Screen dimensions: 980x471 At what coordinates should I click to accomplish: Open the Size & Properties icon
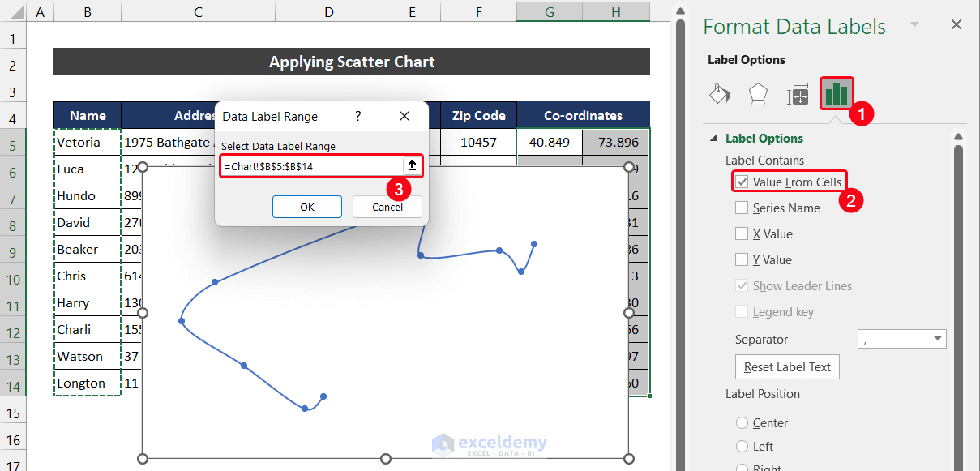[x=798, y=95]
